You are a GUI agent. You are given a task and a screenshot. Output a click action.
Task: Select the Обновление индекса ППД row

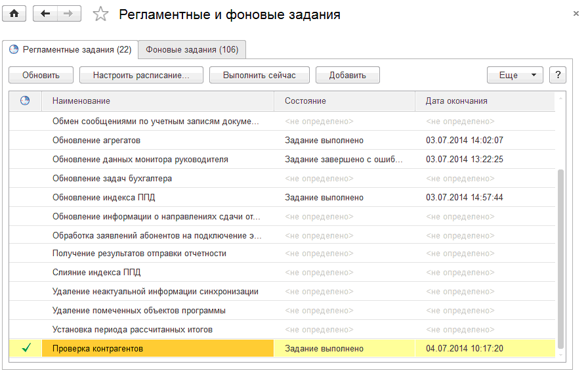tap(282, 198)
